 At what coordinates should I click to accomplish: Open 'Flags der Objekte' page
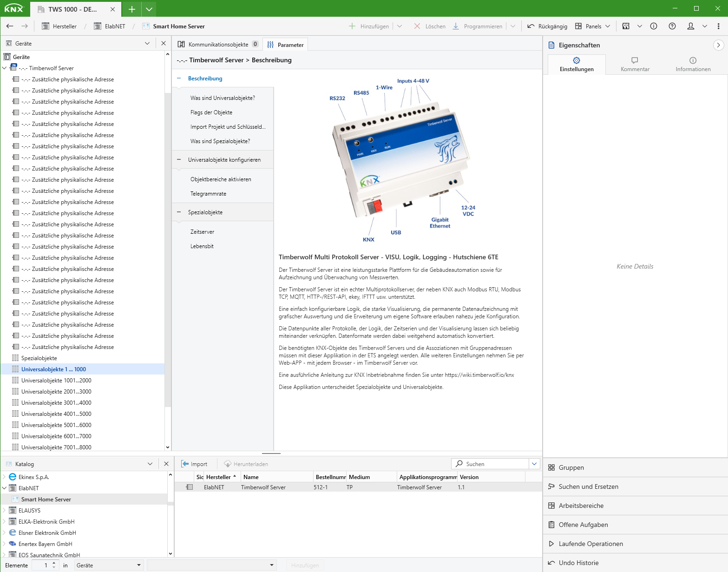[x=211, y=112]
